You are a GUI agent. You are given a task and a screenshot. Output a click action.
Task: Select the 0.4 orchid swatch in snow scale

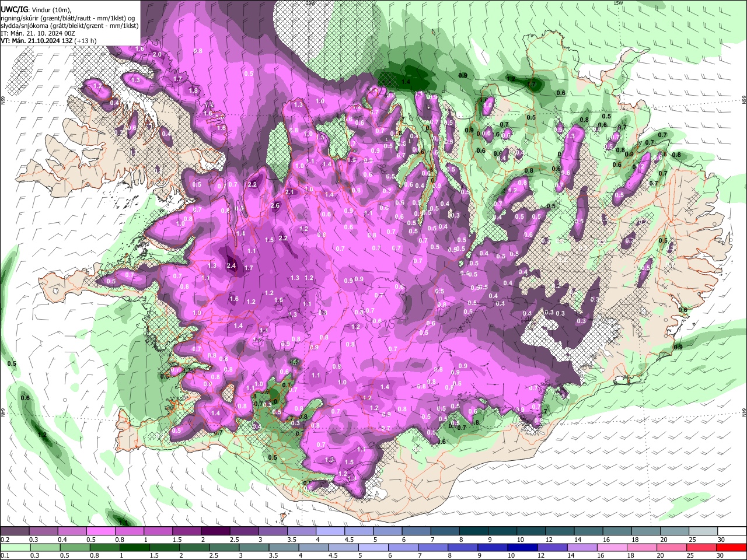pos(72,531)
